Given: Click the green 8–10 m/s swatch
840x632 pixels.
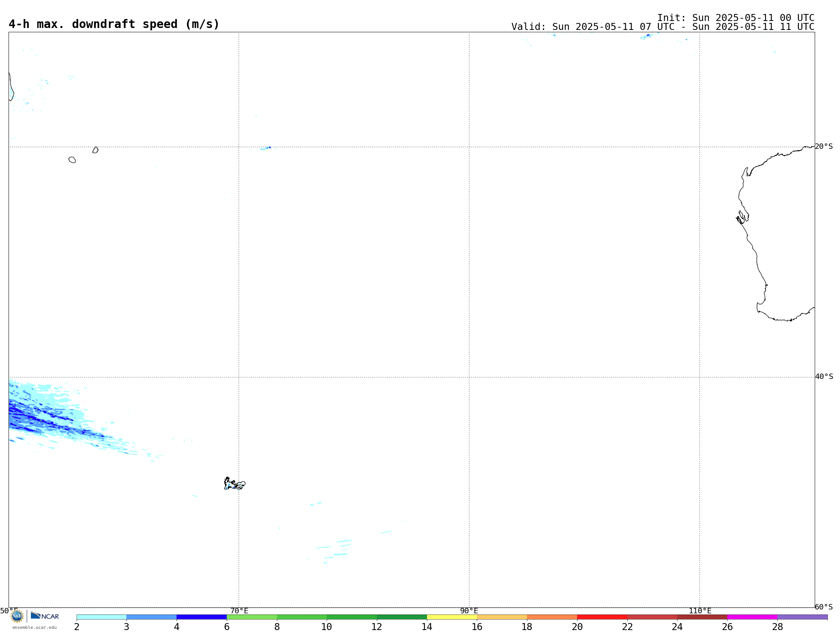Looking at the screenshot, I should click(x=302, y=617).
